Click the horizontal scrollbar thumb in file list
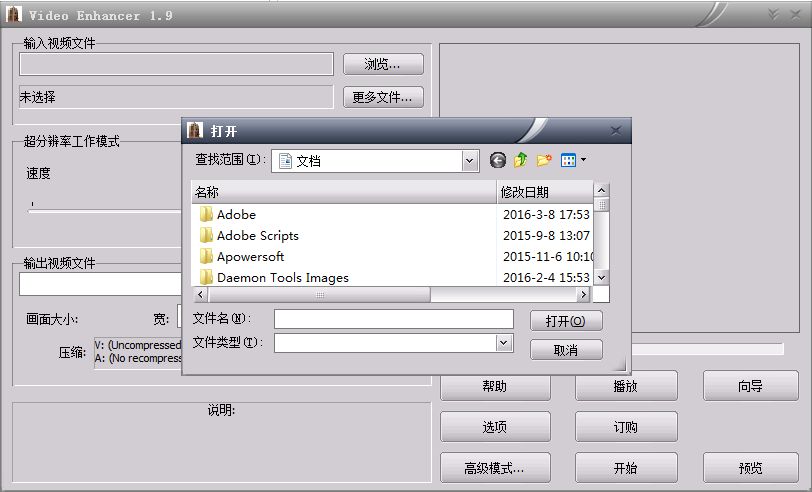 [320, 295]
